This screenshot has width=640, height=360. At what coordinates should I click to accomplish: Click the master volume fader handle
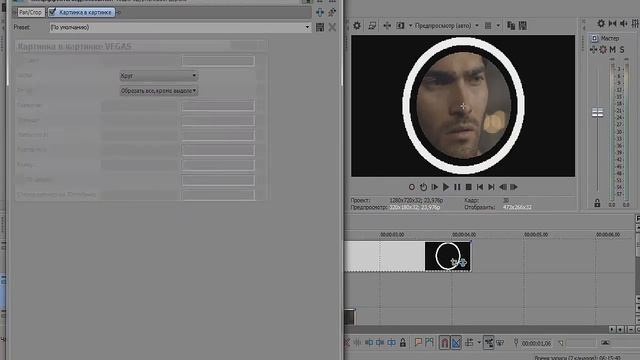point(598,113)
